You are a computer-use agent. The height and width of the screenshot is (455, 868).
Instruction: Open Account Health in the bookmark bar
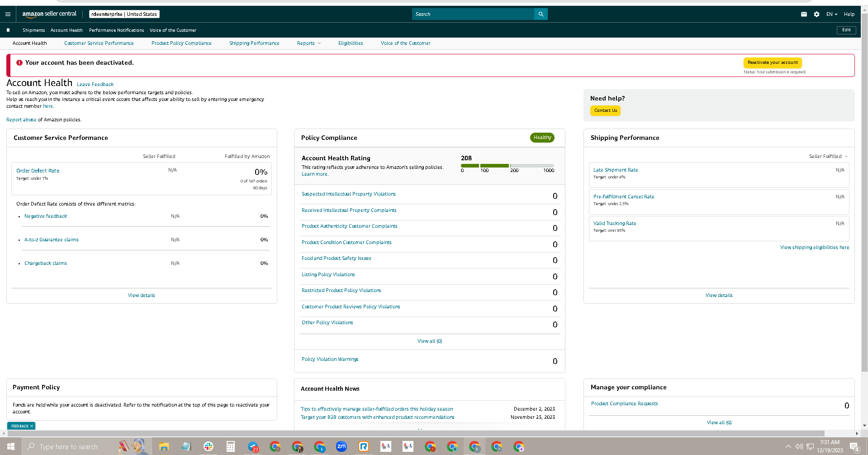click(66, 30)
